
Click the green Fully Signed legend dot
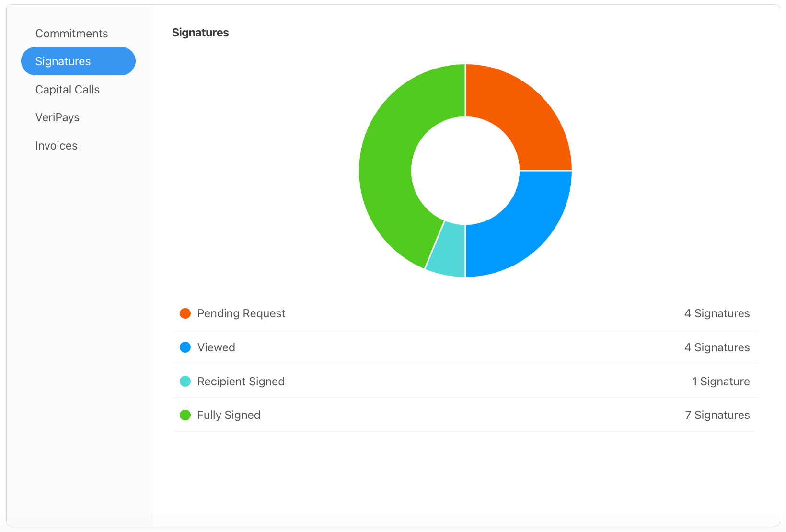point(185,415)
